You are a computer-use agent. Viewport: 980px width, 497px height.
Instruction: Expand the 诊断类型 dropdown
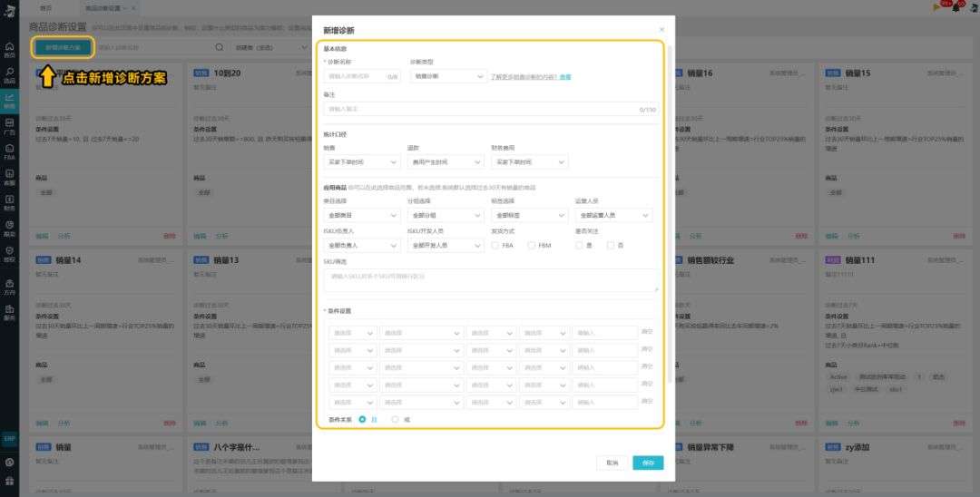(x=448, y=77)
